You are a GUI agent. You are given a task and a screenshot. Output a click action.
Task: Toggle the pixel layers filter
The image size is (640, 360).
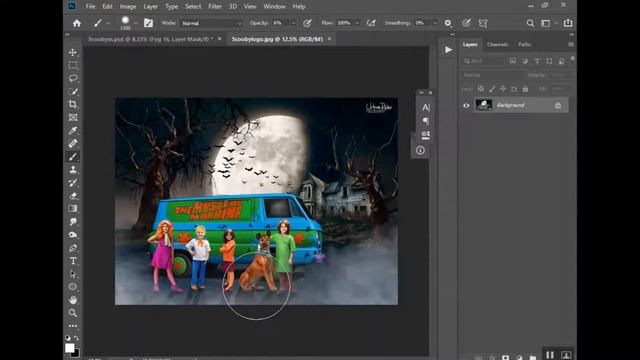(513, 61)
